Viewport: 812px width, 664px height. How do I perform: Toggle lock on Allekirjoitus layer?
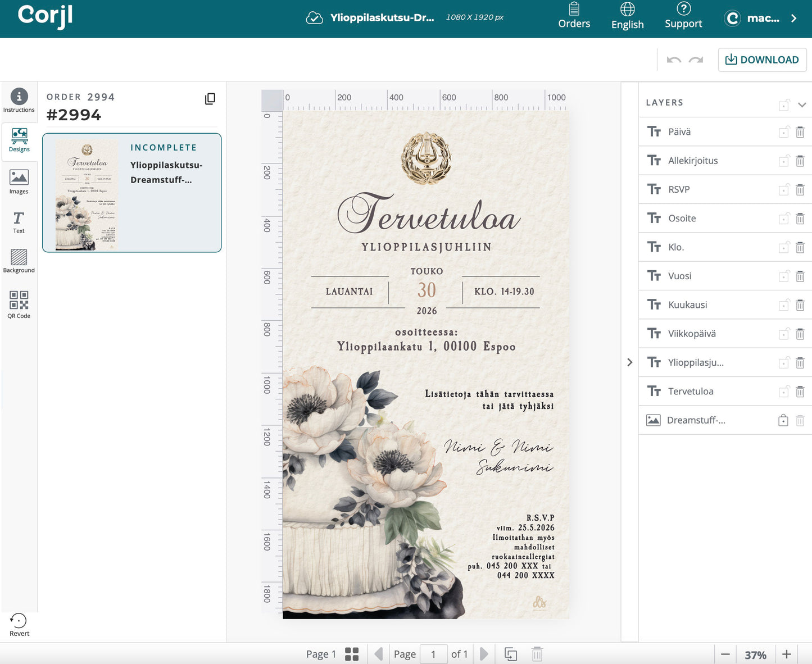(x=784, y=161)
